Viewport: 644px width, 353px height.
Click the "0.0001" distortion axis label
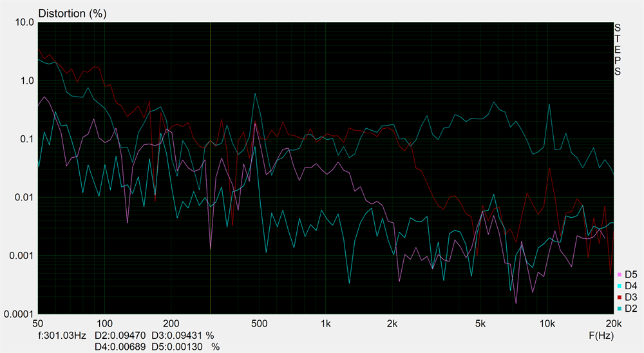click(x=19, y=314)
